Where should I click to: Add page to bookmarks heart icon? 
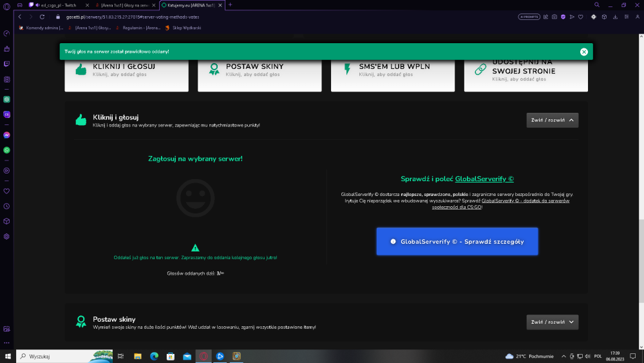[580, 17]
